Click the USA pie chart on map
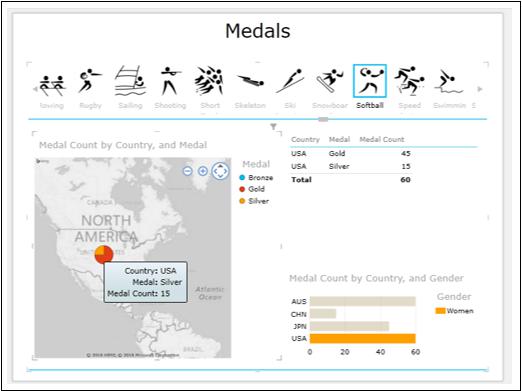This screenshot has width=522, height=391. 104,254
